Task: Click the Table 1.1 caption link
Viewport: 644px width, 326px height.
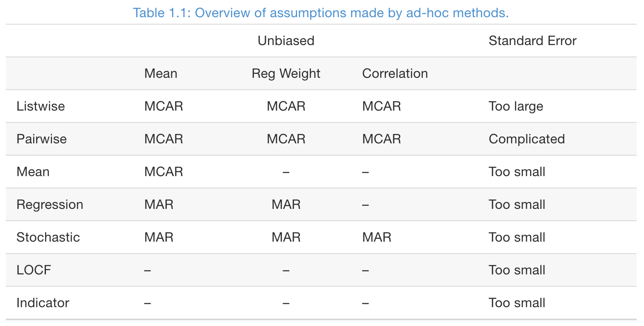Action: [x=320, y=13]
